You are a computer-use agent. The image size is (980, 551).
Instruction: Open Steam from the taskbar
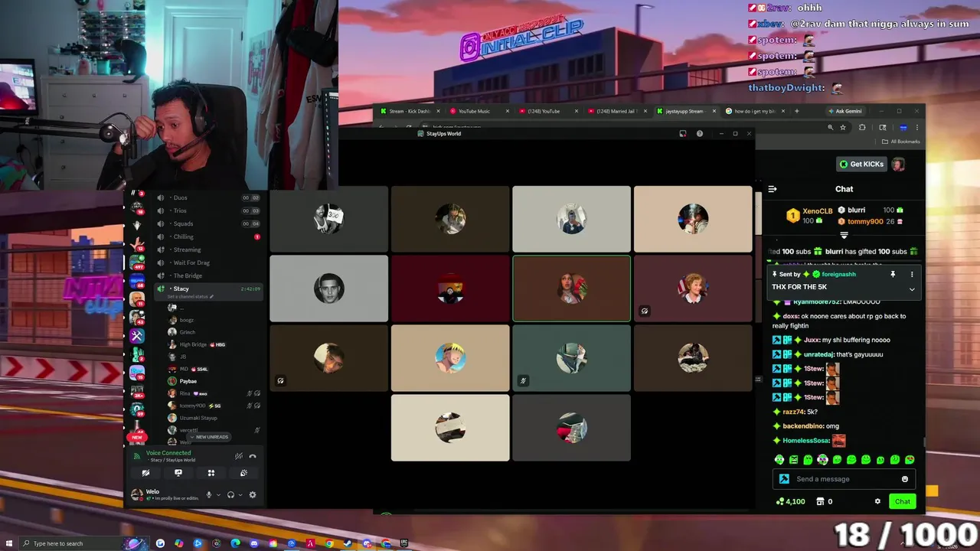(x=348, y=543)
